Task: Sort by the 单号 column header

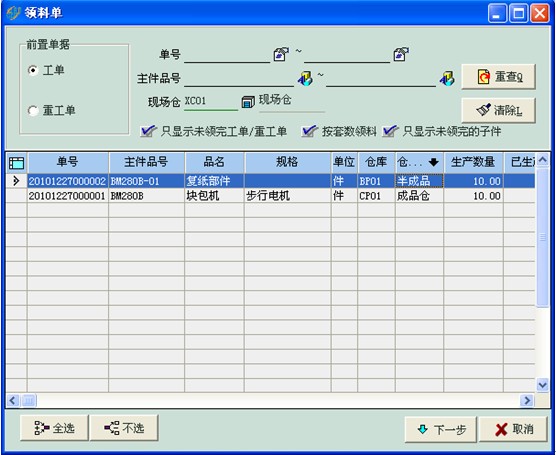Action: [68, 162]
